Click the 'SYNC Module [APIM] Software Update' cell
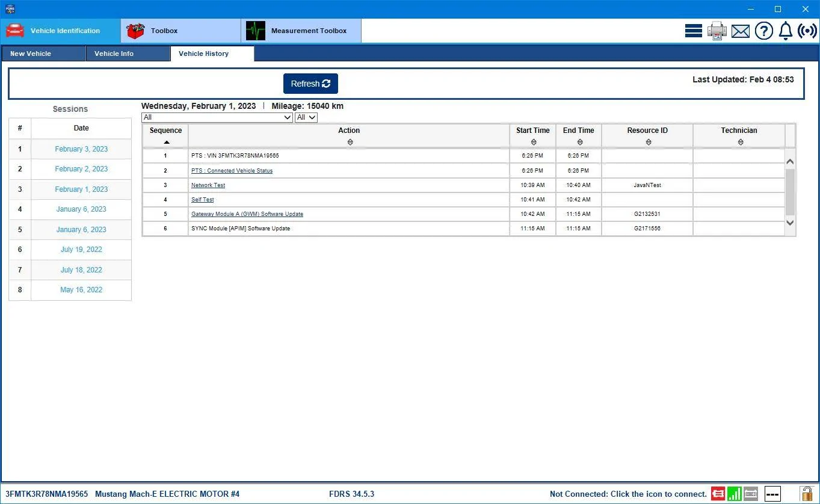Image resolution: width=820 pixels, height=504 pixels. tap(349, 229)
